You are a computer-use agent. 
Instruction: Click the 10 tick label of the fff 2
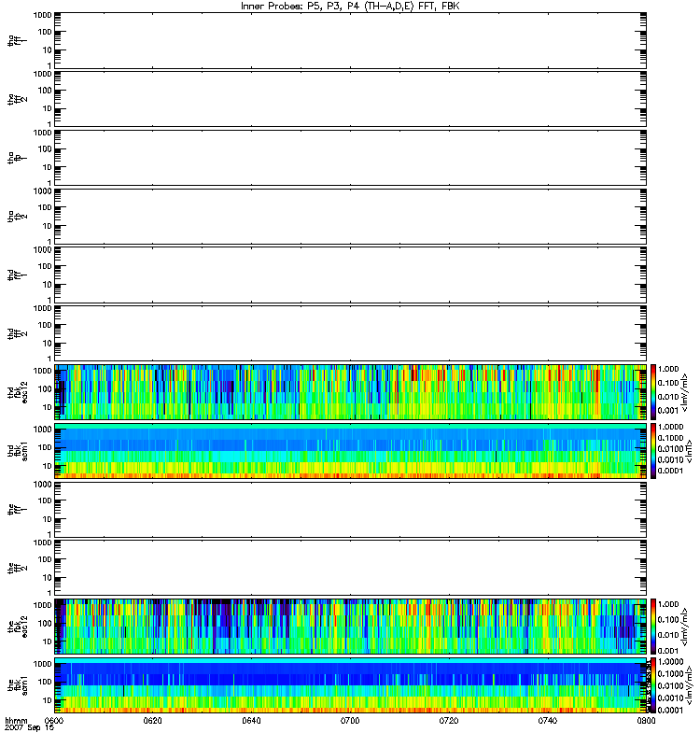48,578
